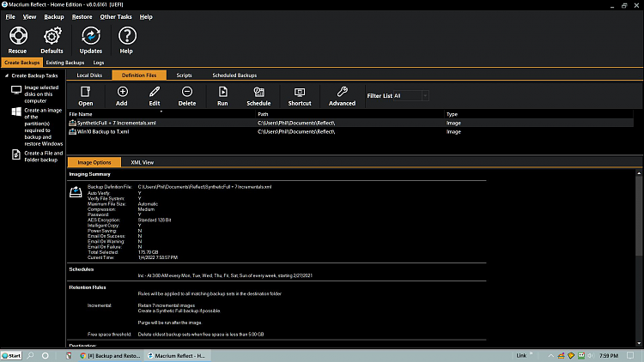The image size is (644, 362).
Task: Open Windows Start button
Action: 11,355
